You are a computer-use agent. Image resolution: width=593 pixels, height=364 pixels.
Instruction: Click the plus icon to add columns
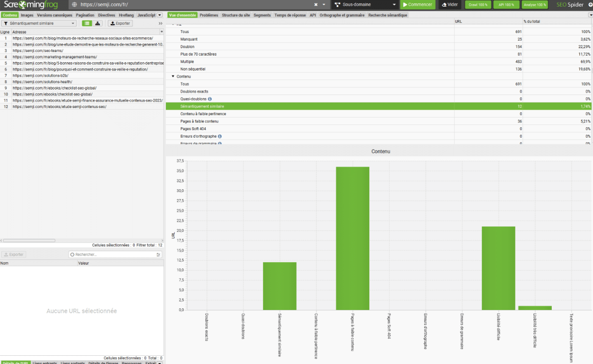(x=161, y=32)
